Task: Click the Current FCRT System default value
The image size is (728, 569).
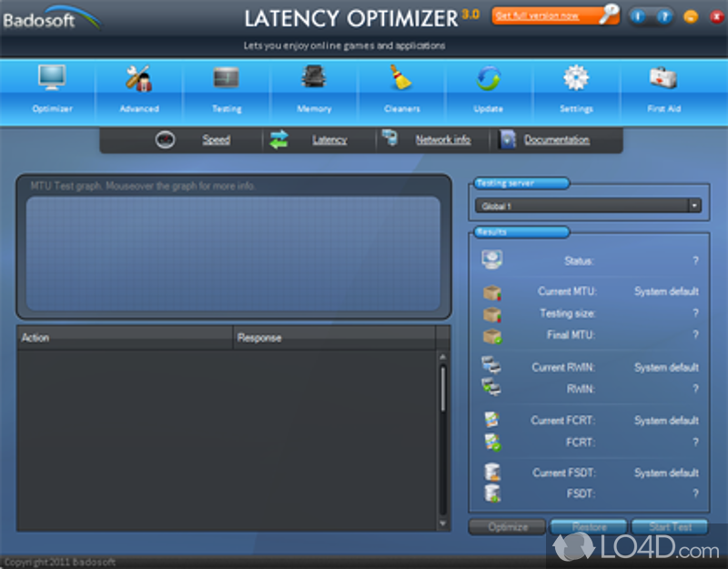Action: (x=666, y=421)
